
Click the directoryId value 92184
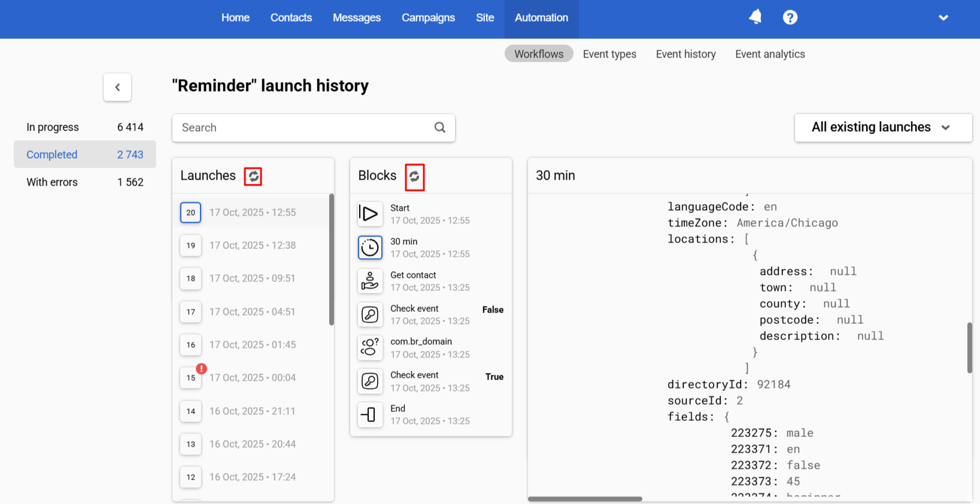pos(773,384)
